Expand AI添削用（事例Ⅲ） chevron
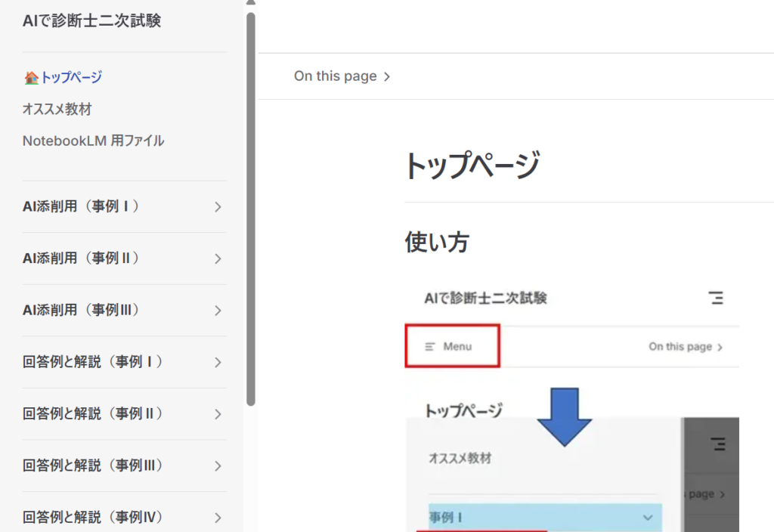 218,311
